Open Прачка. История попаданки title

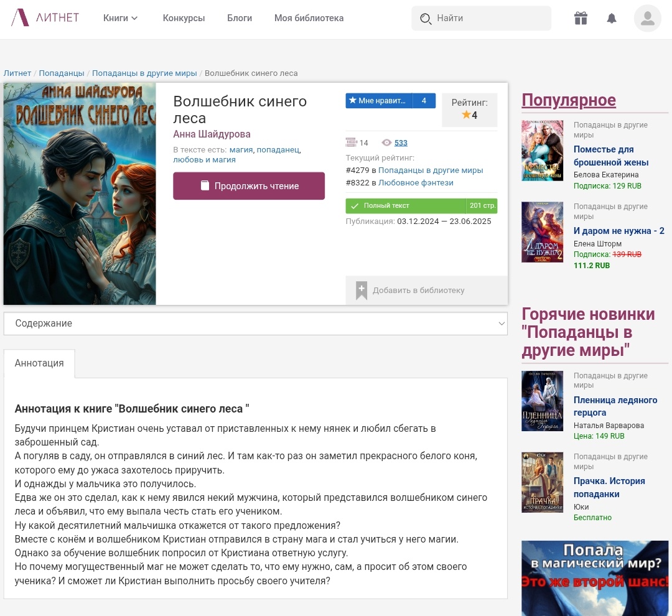pyautogui.click(x=609, y=487)
